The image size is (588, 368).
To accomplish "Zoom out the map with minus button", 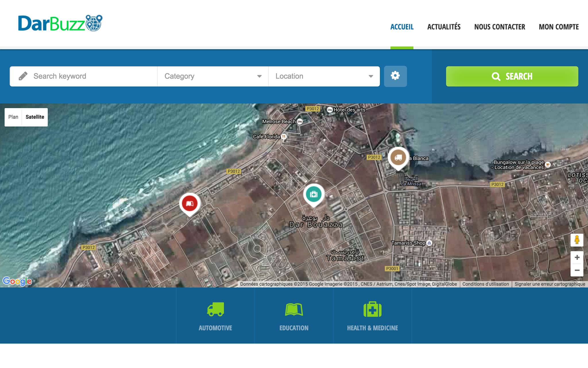I will point(577,270).
